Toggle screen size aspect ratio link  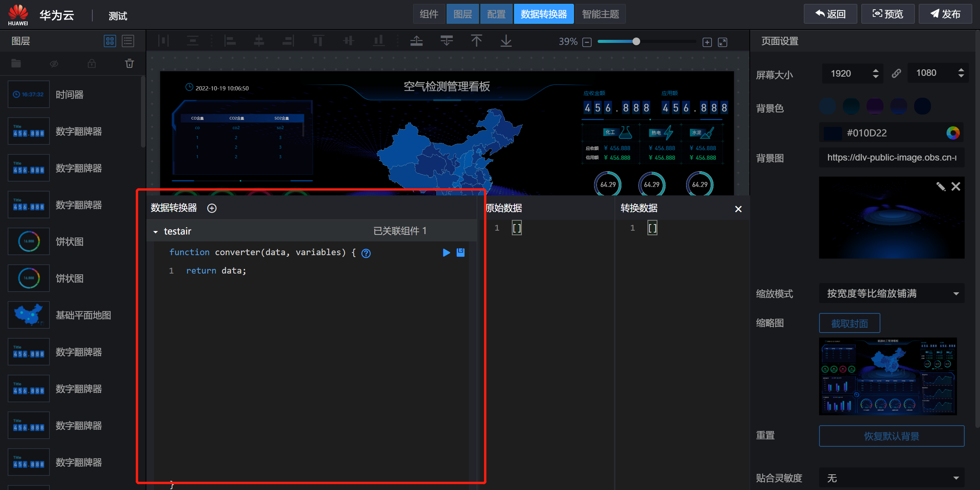[896, 73]
